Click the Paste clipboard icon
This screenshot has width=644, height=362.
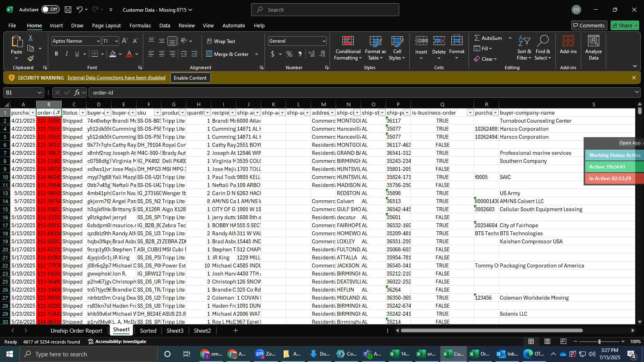(x=17, y=41)
